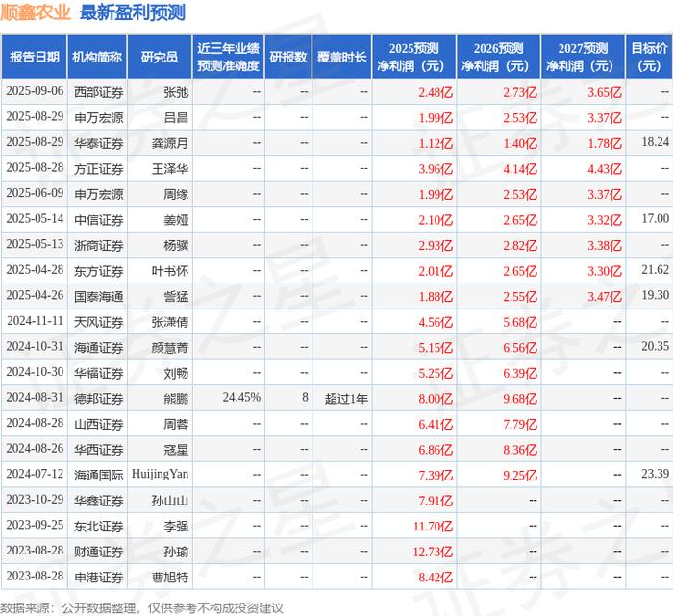
Task: Click target price 17.00
Action: 656,219
